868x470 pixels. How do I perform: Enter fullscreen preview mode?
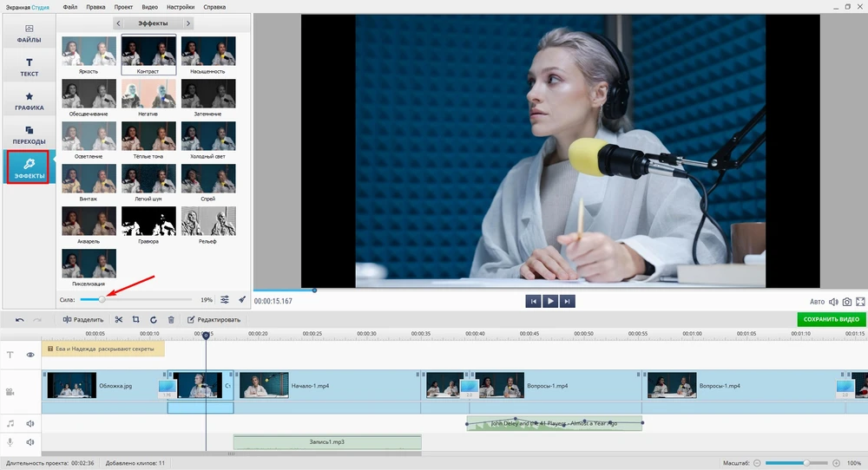coord(860,302)
